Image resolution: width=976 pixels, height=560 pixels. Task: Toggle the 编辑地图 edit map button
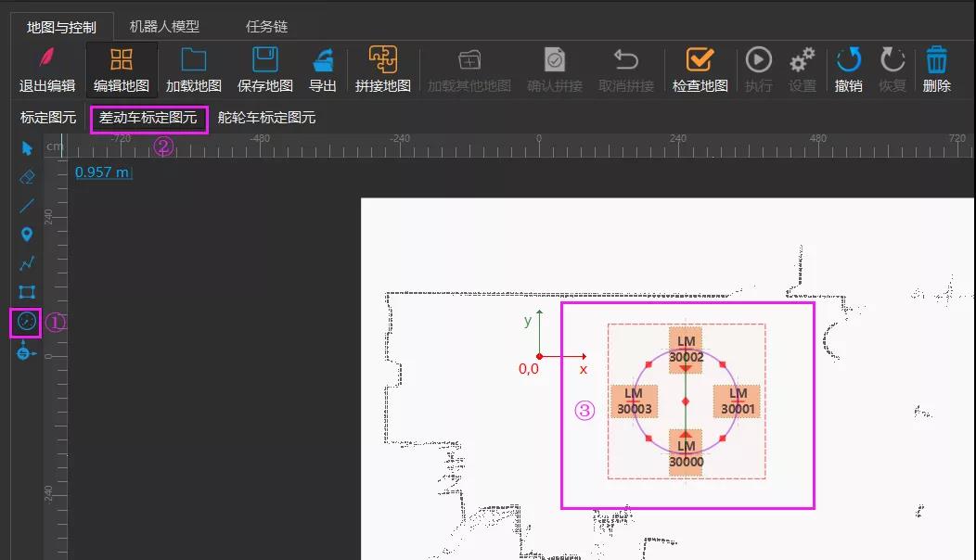(122, 70)
